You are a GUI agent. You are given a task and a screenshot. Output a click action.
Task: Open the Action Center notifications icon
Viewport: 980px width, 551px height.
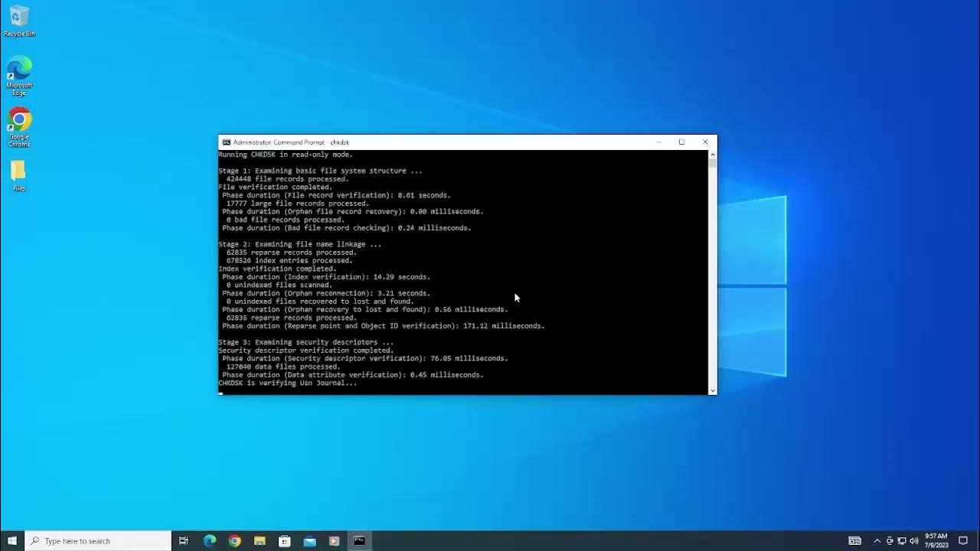(963, 541)
